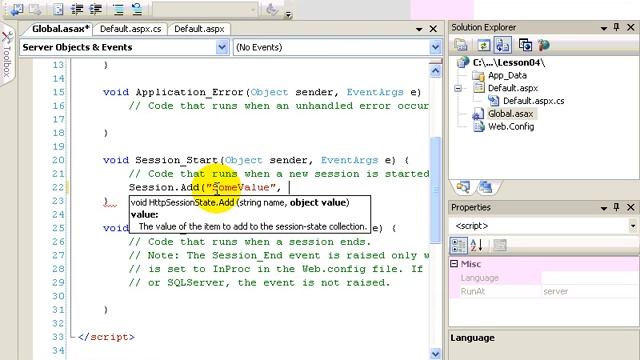Select Global.asax in Solution Explorer tree

pyautogui.click(x=511, y=114)
